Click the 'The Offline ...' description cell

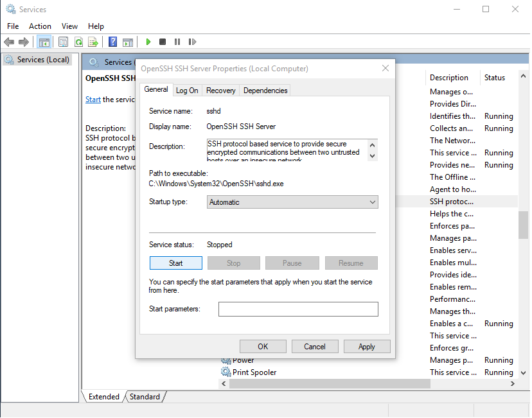coord(452,177)
